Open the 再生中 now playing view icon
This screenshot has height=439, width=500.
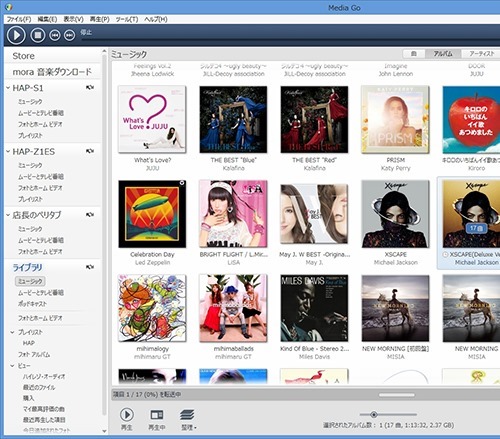pos(157,415)
